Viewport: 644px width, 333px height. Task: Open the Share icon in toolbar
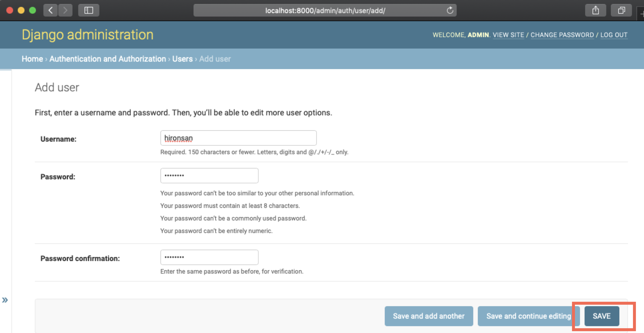[x=595, y=10]
